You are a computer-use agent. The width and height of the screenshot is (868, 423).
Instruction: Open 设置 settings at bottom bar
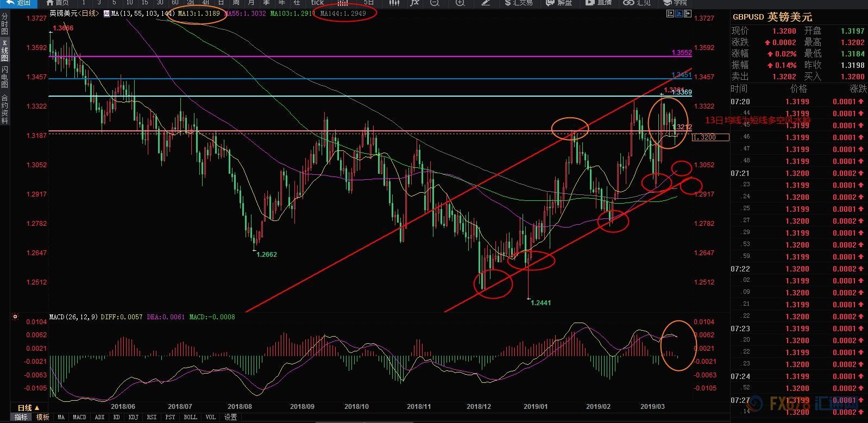click(230, 417)
